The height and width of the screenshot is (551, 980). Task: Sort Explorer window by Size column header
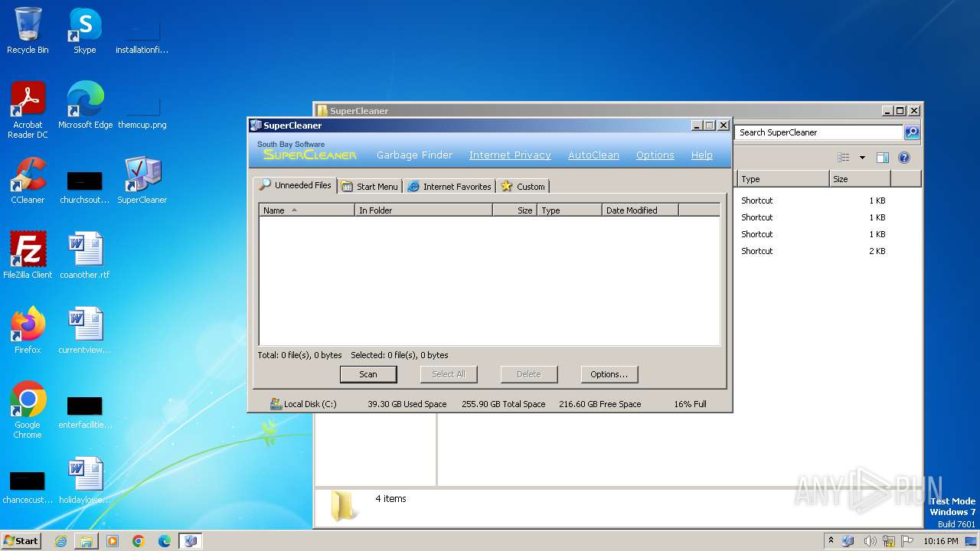click(x=860, y=178)
